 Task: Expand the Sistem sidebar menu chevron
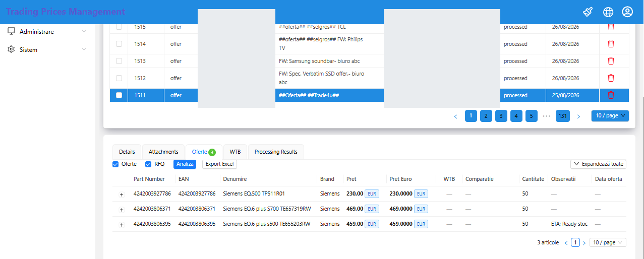coord(84,49)
